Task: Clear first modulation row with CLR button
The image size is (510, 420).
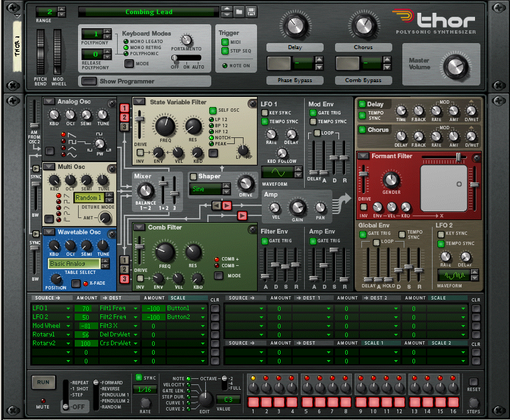Action: coord(215,308)
